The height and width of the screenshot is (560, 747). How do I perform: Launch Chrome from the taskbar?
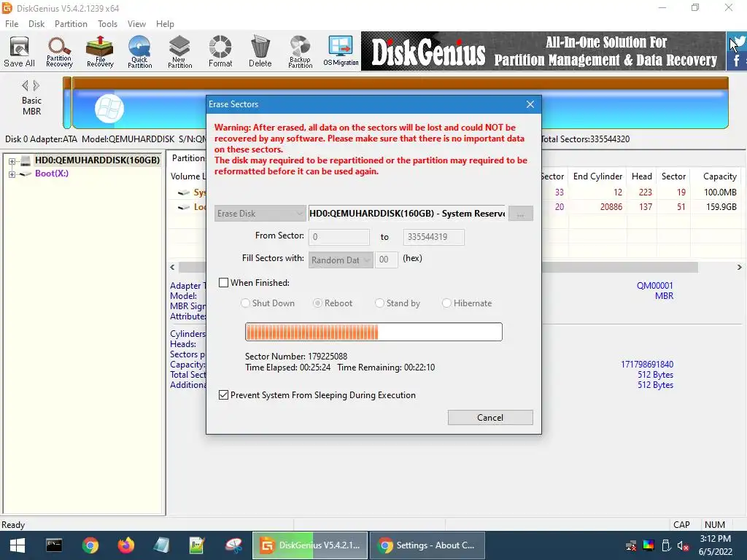coord(90,545)
